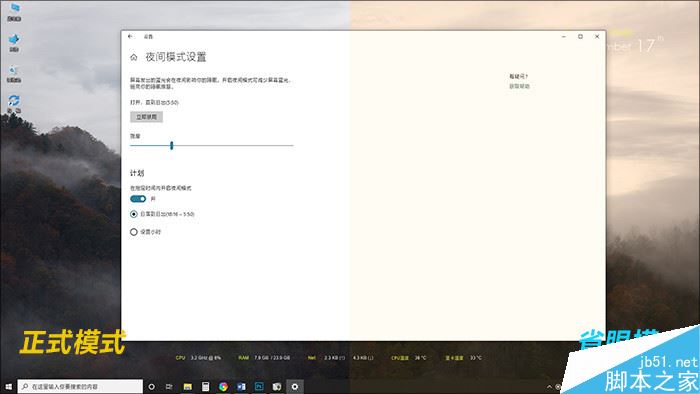
Task: Select the sunset to sunrise radio option
Action: 133,214
